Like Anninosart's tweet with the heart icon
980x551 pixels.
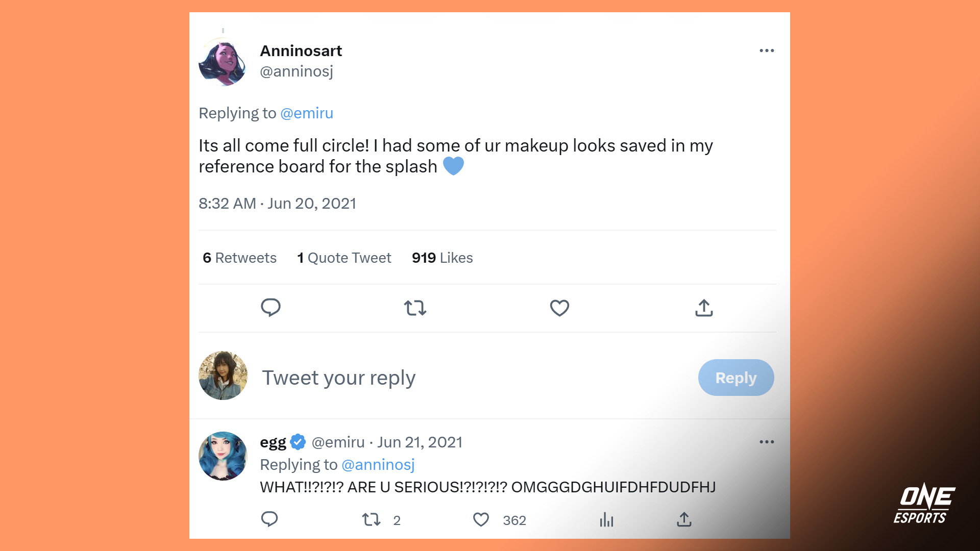pos(559,308)
